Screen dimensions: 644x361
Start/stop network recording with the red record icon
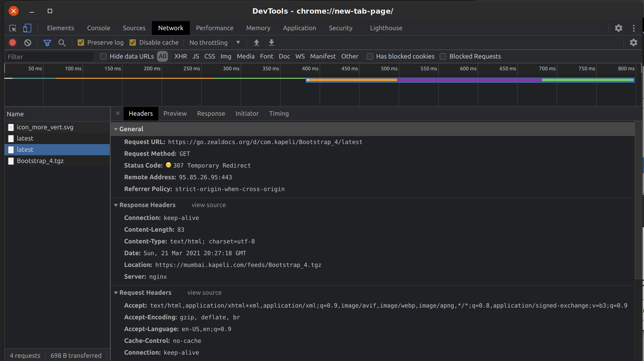(x=12, y=42)
